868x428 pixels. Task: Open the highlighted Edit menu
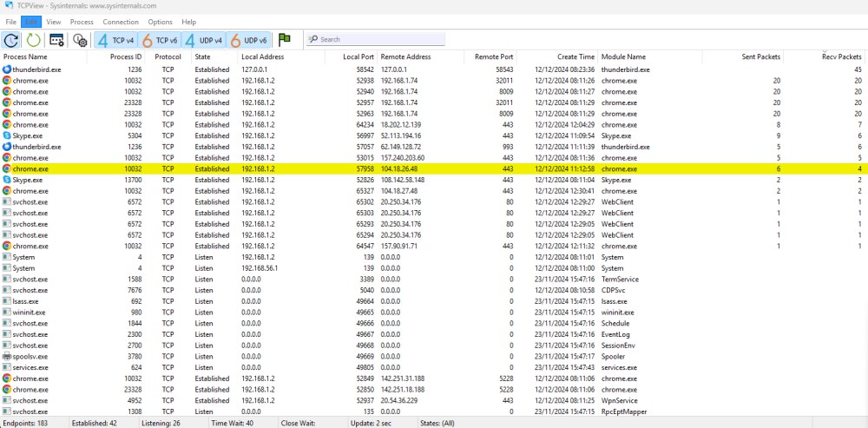[31, 23]
